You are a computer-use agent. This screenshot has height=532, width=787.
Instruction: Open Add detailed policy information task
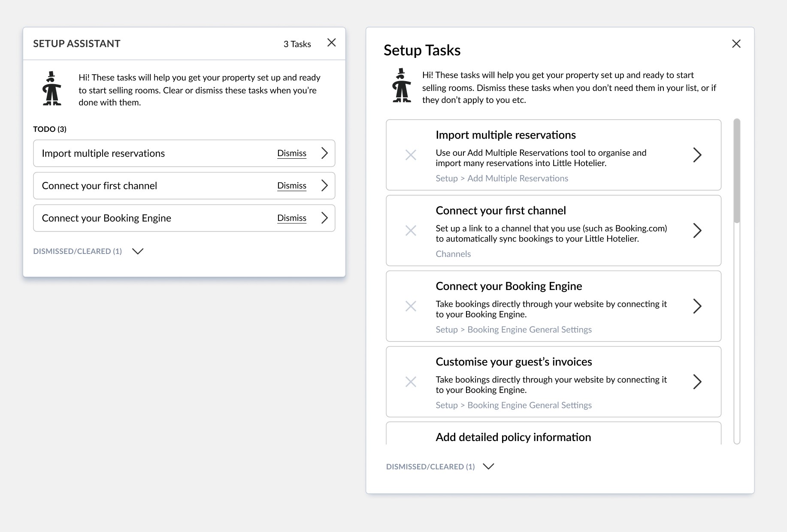point(513,437)
